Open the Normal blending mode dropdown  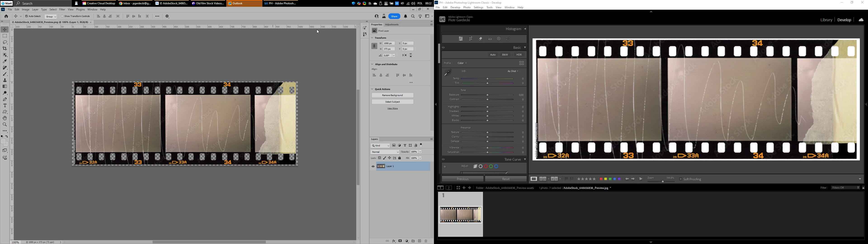point(385,152)
